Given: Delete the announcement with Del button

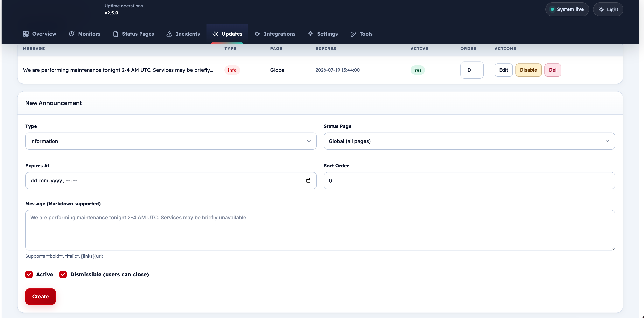Looking at the screenshot, I should tap(553, 70).
